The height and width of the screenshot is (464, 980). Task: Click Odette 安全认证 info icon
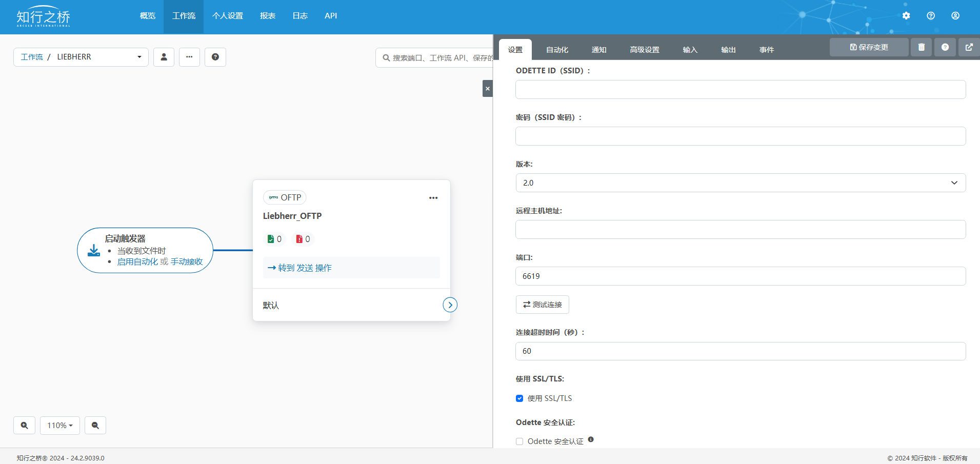591,439
